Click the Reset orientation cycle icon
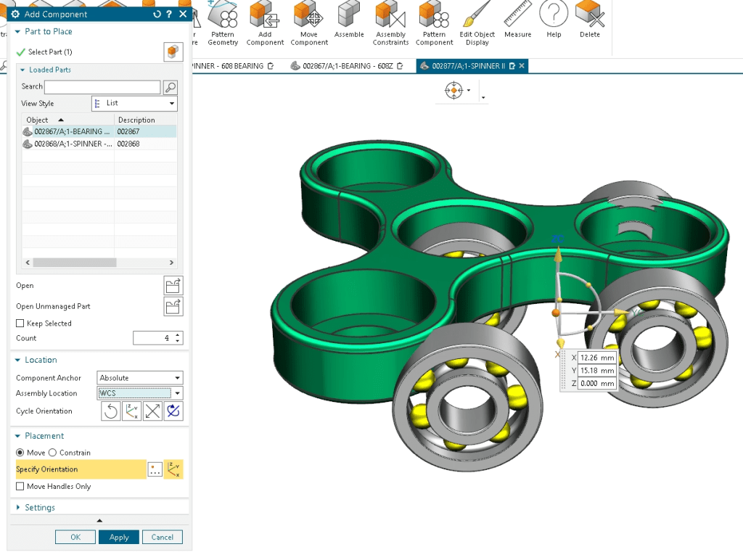The width and height of the screenshot is (743, 560). [x=110, y=411]
